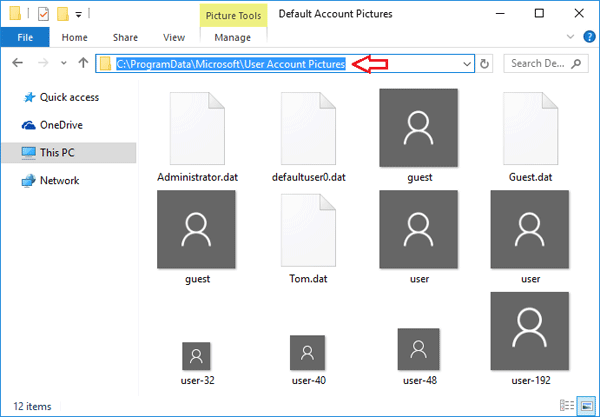The height and width of the screenshot is (417, 600).
Task: Select Network in the navigation pane
Action: click(x=58, y=181)
